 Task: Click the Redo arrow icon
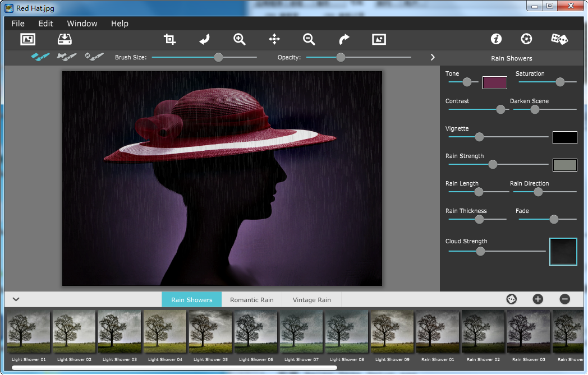click(343, 39)
